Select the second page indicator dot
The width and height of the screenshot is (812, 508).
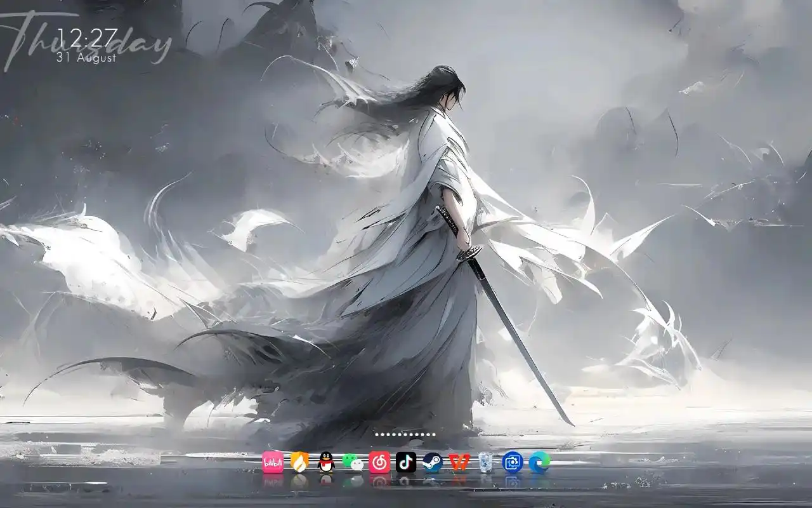click(383, 435)
